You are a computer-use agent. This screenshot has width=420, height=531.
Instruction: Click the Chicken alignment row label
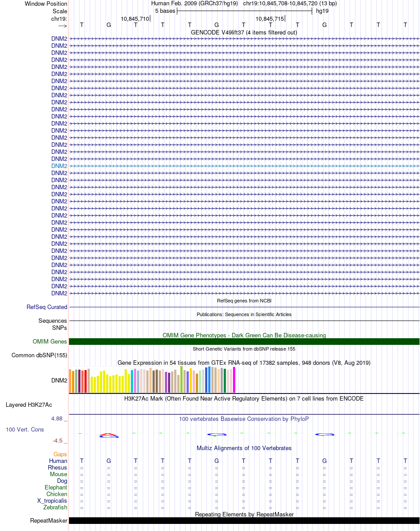click(x=57, y=494)
